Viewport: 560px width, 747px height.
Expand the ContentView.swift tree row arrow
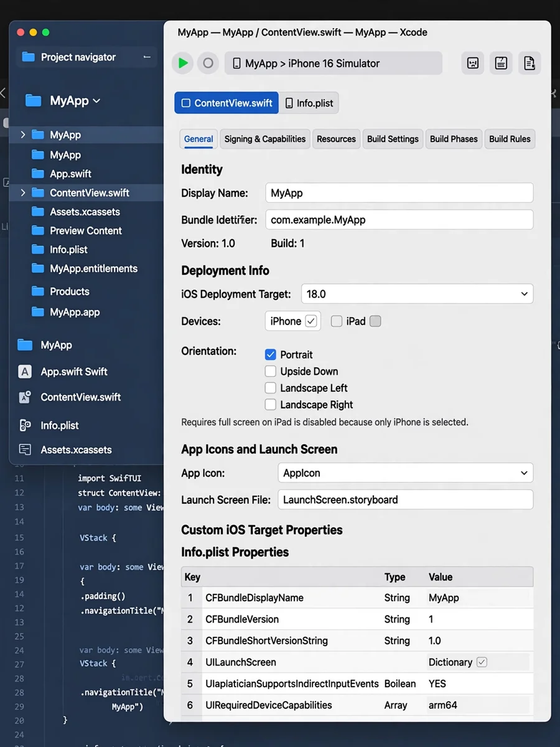click(23, 193)
